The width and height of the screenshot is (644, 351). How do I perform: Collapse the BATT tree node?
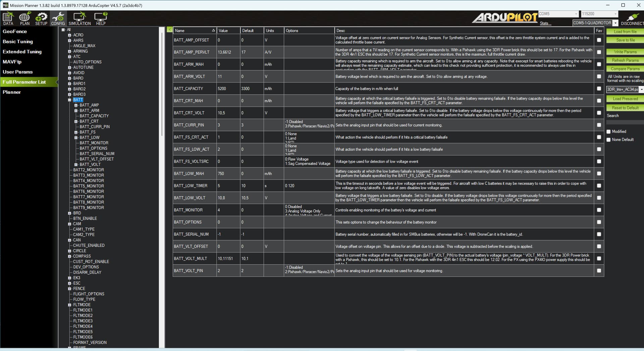[x=70, y=100]
